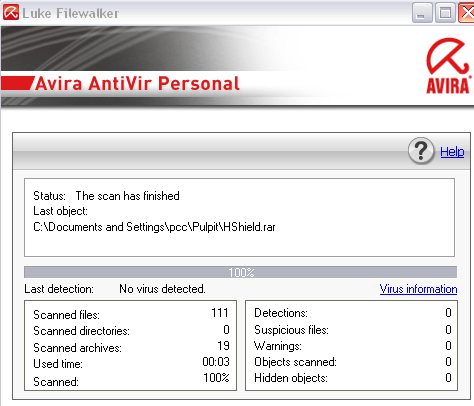Click the 'Suspicious files:' label
474x406 pixels.
click(x=291, y=330)
